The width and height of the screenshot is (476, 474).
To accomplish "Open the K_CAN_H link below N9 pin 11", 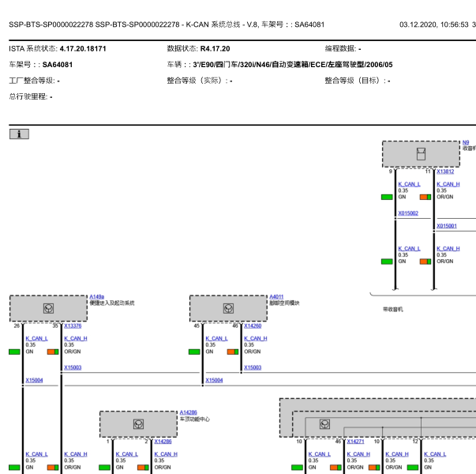I will coord(448,184).
